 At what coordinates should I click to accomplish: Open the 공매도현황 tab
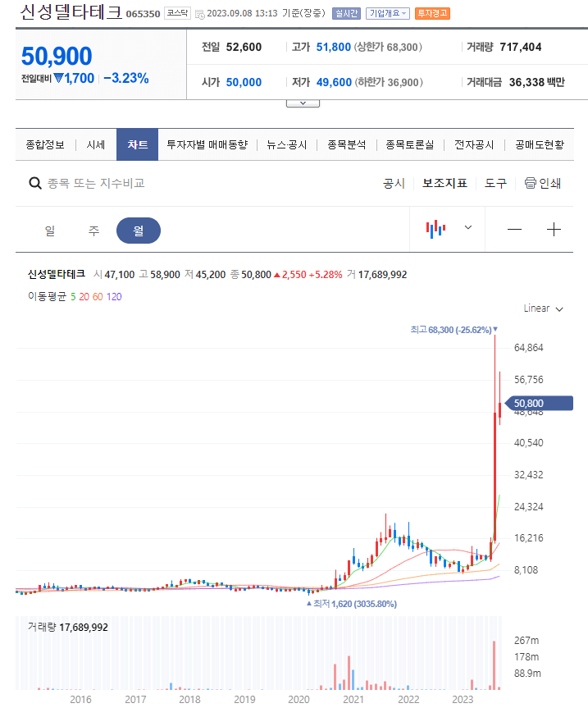point(540,144)
